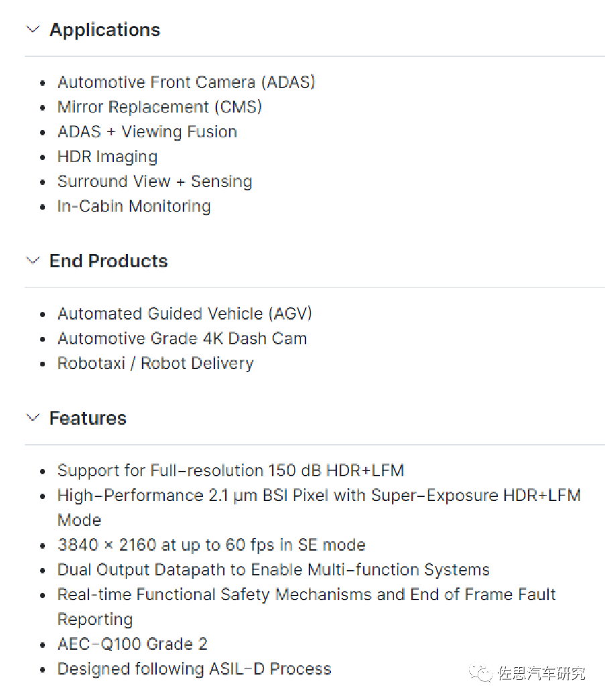Screen dimensions: 605x700
Task: Click the Applications heading text
Action: click(x=105, y=30)
